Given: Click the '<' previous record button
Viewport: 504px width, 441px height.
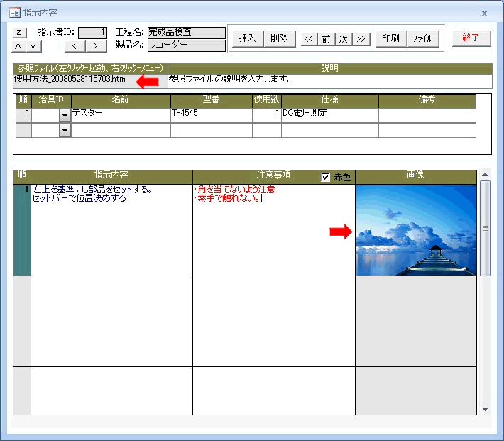Looking at the screenshot, I should click(x=75, y=46).
